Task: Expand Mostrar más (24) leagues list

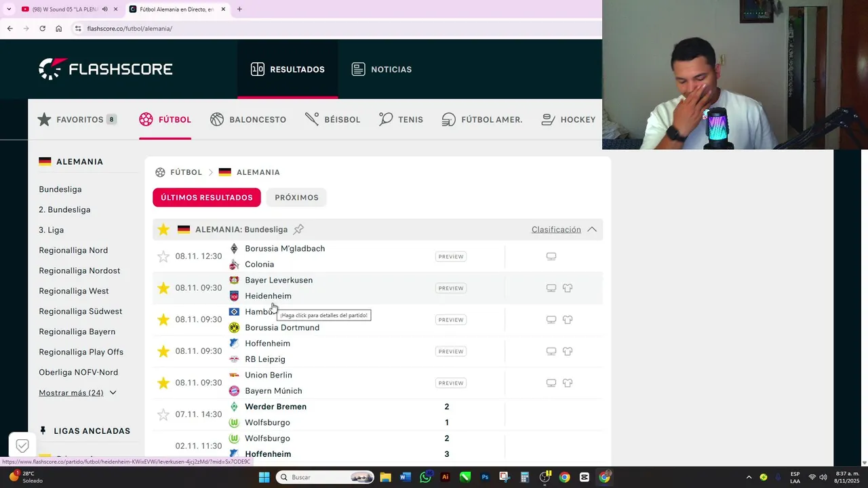Action: tap(77, 392)
